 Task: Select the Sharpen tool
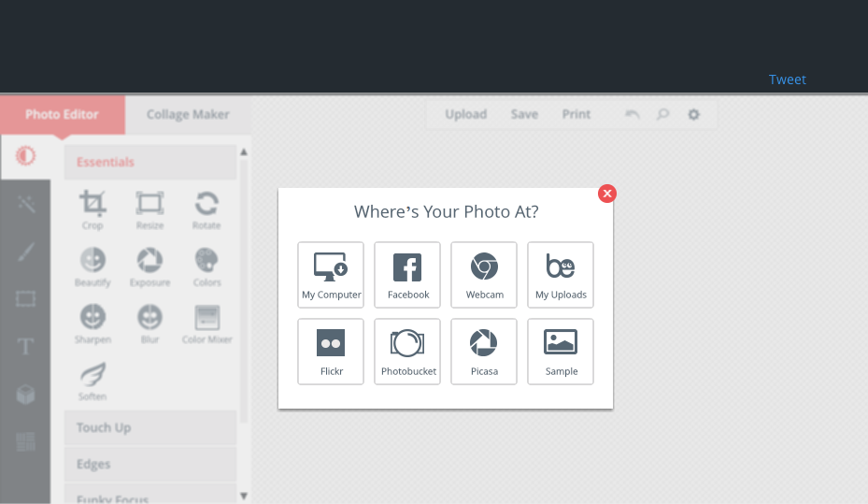[x=92, y=324]
